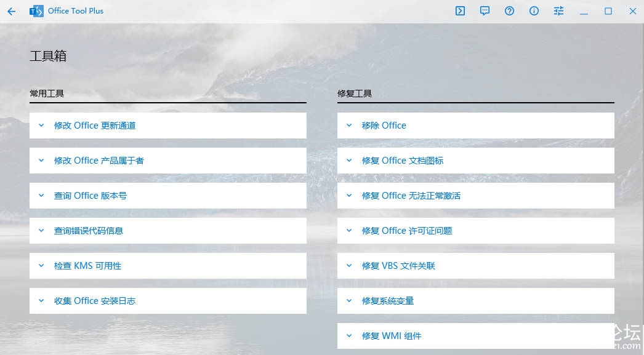The image size is (644, 355).
Task: Open the feedback chat bubble icon
Action: tap(485, 11)
